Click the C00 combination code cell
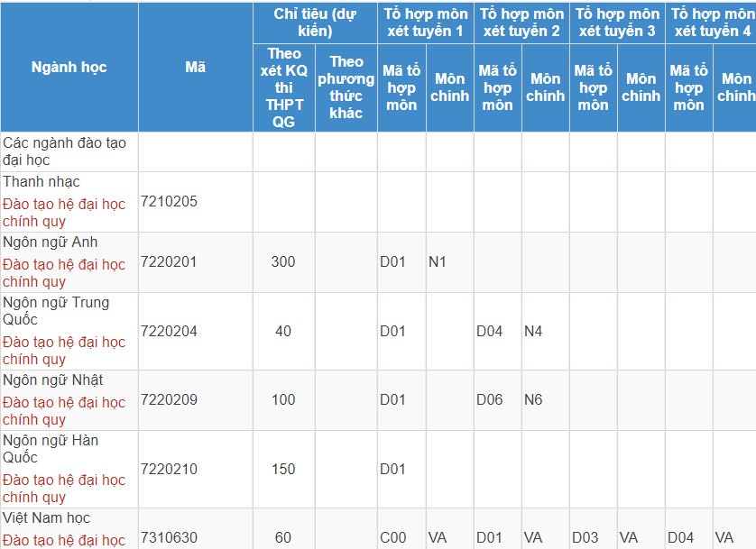 (x=393, y=537)
